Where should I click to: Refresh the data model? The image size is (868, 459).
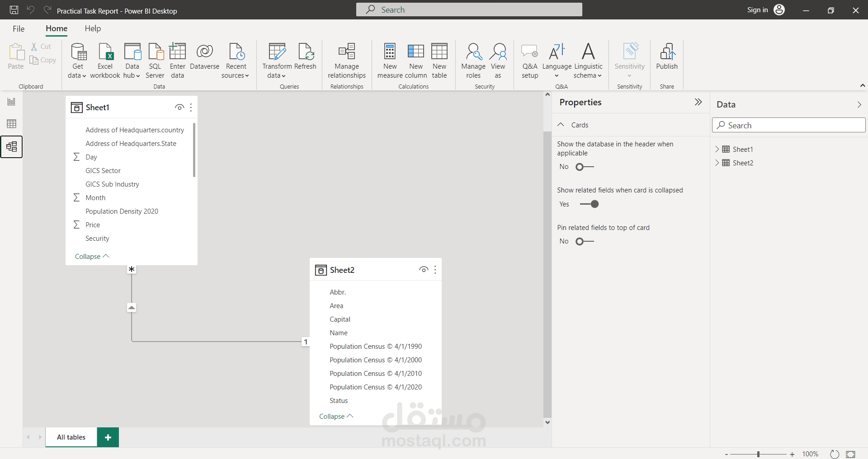[x=305, y=56]
